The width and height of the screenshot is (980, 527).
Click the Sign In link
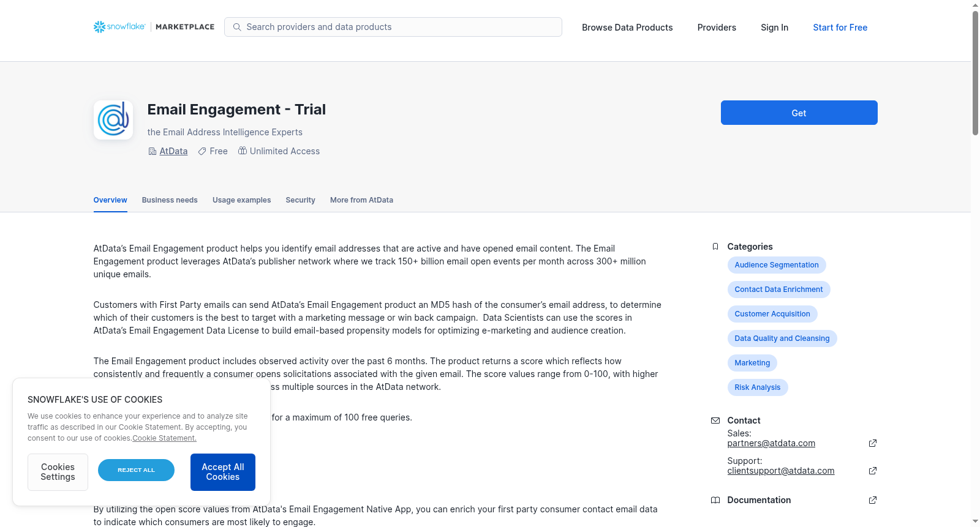774,28
